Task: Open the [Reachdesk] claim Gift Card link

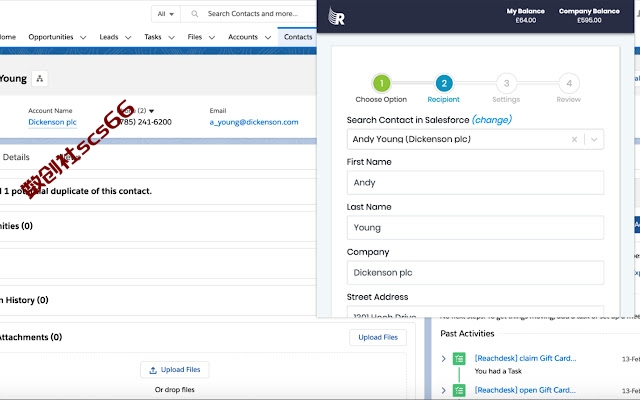Action: (x=525, y=358)
